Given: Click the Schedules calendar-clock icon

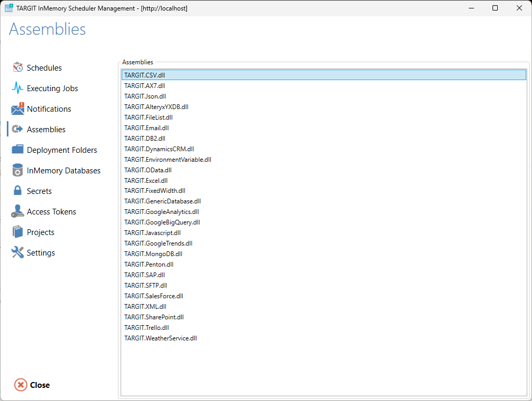Looking at the screenshot, I should tap(17, 67).
